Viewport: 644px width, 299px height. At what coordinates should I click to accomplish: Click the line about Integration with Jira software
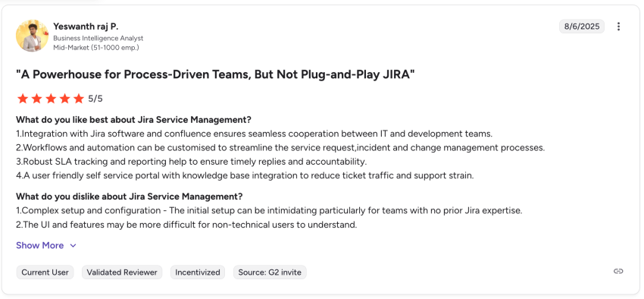[x=255, y=134]
